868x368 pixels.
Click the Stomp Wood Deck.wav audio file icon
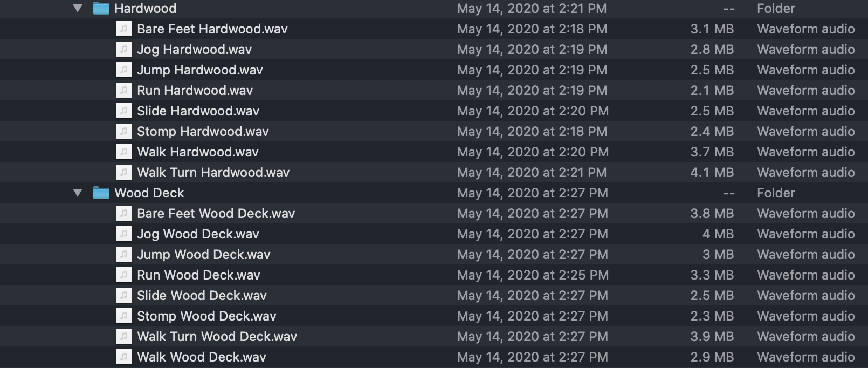[x=124, y=316]
